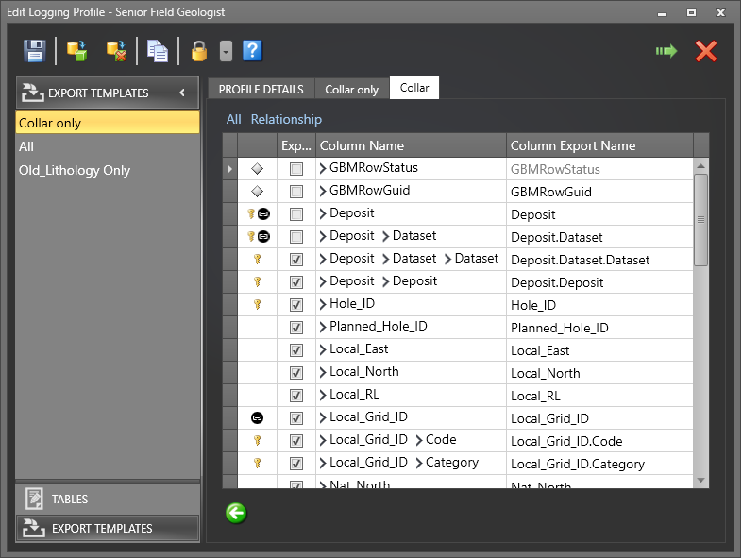Uncheck export for Deposit.Dataset.Dataset
This screenshot has width=742, height=560.
pyautogui.click(x=296, y=260)
